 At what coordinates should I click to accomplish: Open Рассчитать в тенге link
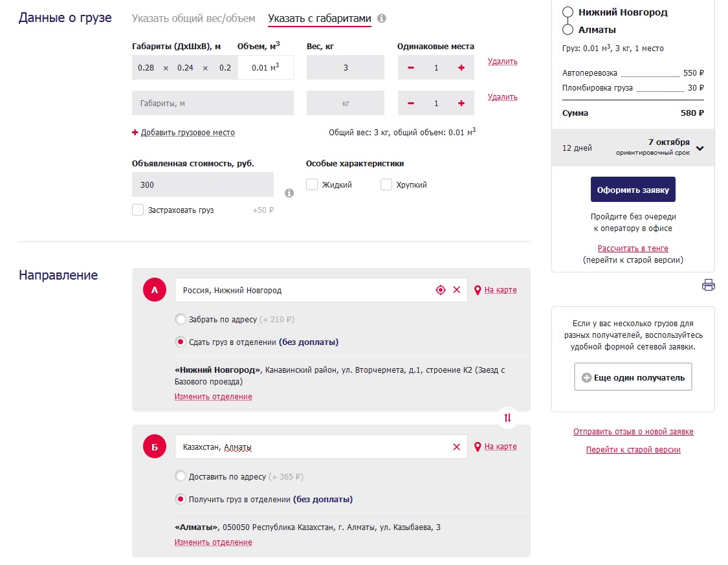633,249
